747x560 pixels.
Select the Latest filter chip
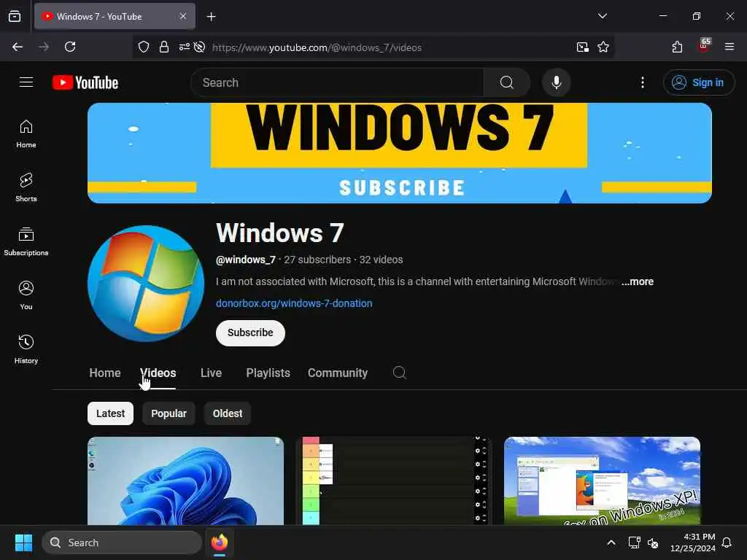111,413
